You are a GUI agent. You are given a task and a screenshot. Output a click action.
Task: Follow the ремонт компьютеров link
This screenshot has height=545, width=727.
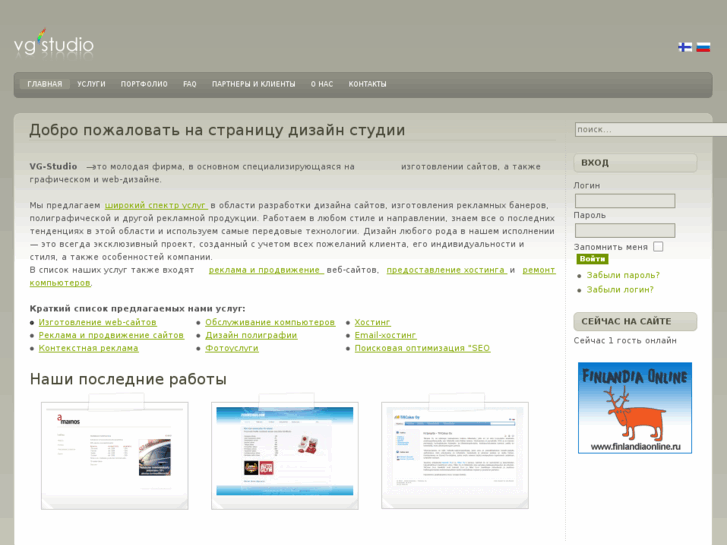tap(539, 270)
